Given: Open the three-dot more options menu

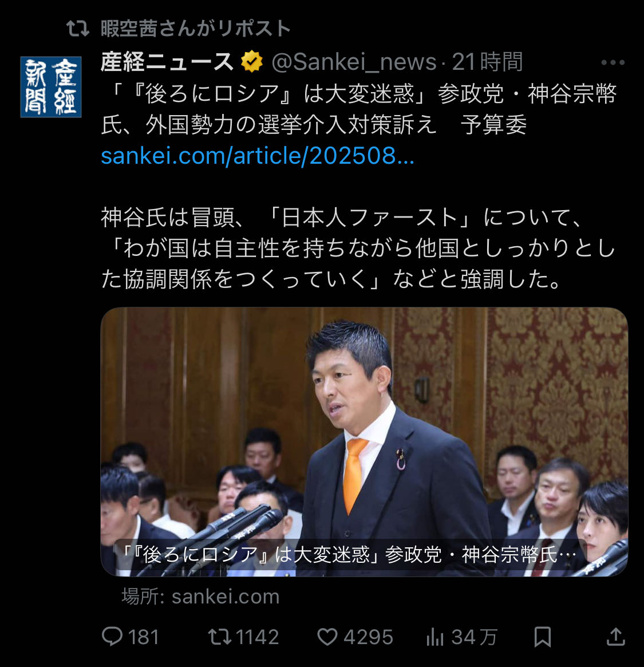Looking at the screenshot, I should [x=613, y=62].
